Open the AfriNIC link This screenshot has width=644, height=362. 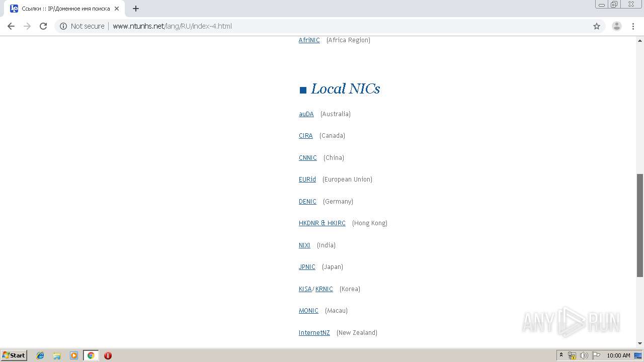[x=309, y=40]
